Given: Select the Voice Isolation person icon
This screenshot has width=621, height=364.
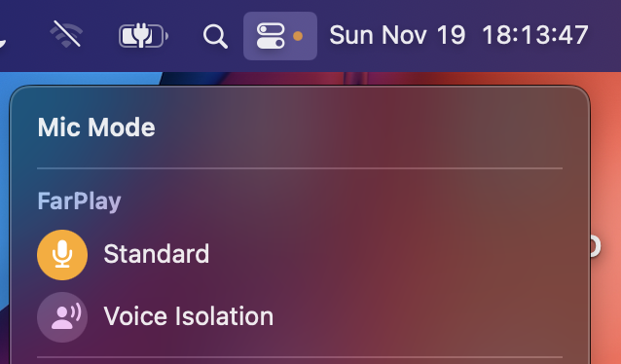Looking at the screenshot, I should [62, 317].
